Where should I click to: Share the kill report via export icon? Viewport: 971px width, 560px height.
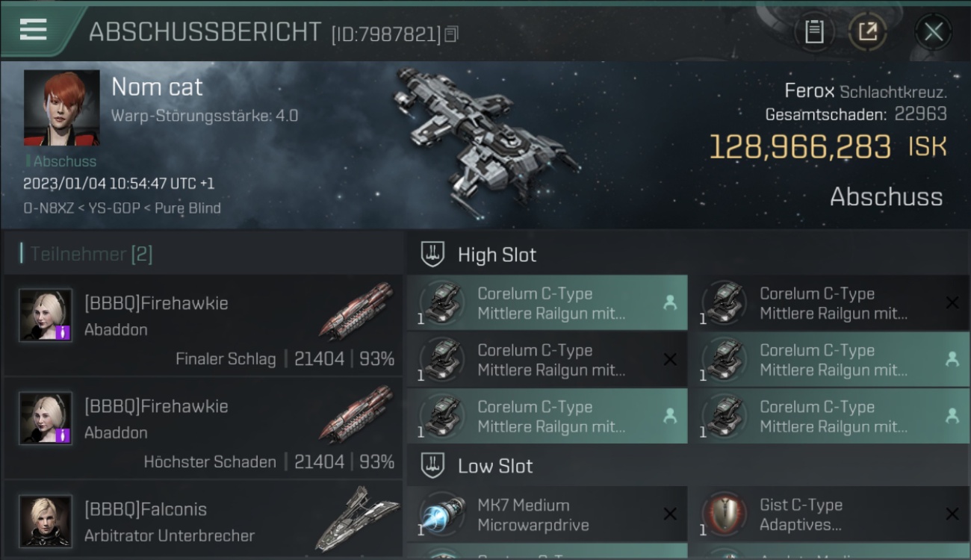tap(868, 31)
